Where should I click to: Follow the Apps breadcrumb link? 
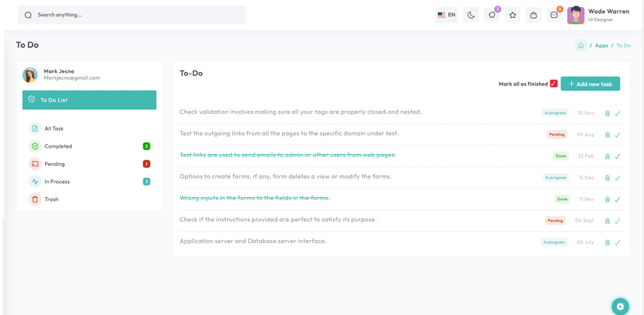coord(601,45)
